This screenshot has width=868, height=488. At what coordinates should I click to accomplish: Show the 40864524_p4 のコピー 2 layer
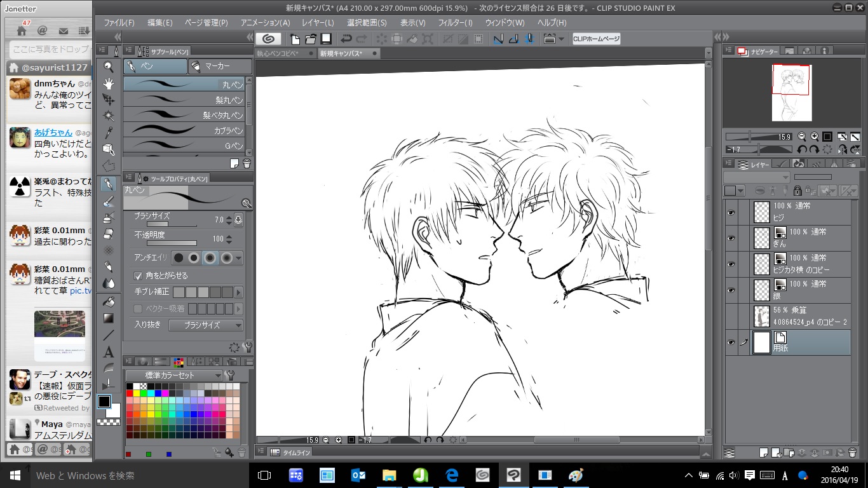click(x=731, y=316)
